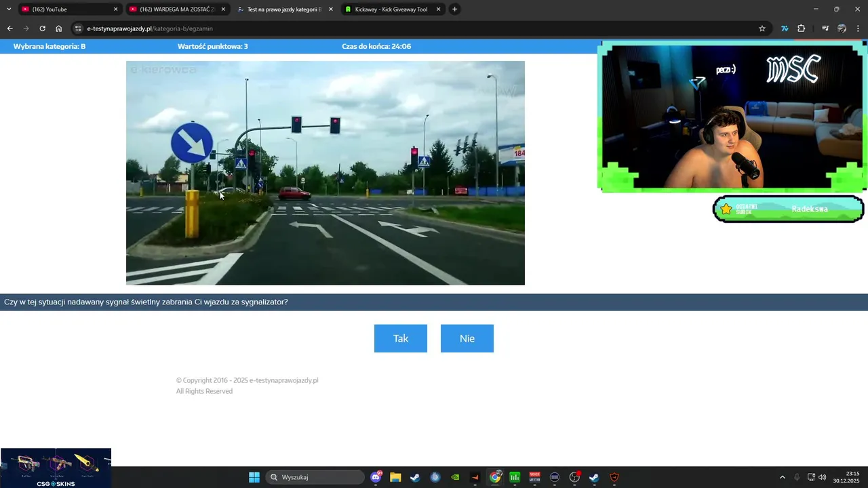Go forward in browser history
The width and height of the screenshot is (868, 488).
pyautogui.click(x=26, y=28)
